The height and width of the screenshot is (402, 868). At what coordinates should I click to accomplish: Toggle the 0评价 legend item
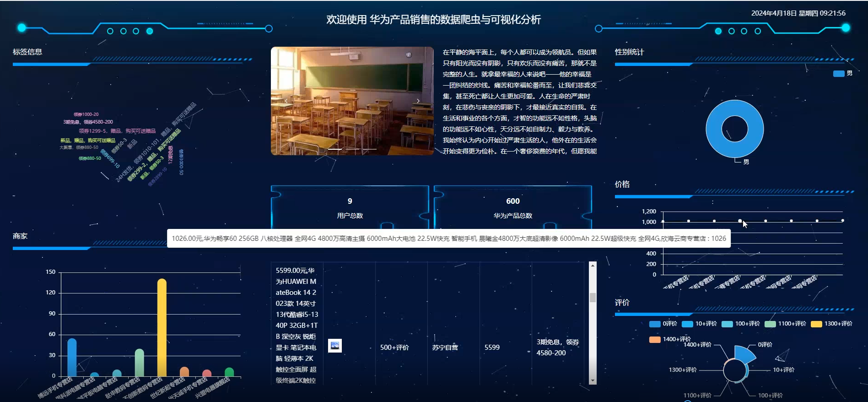coord(663,324)
